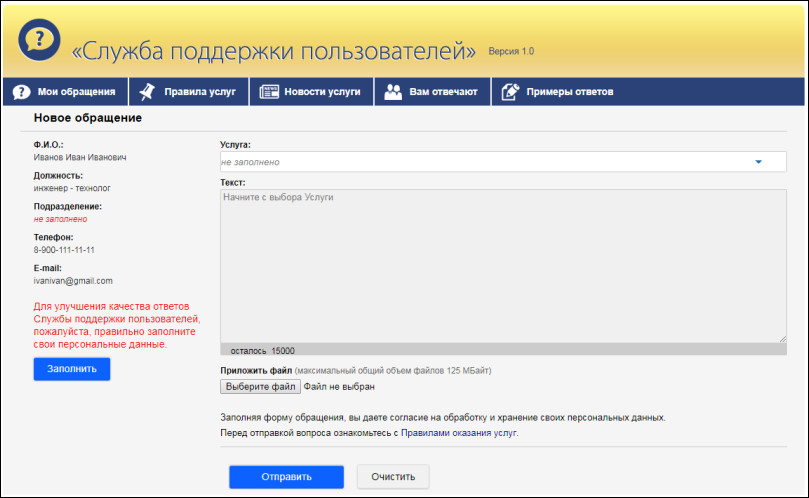Click the question-mark support service logo
This screenshot has height=498, width=809.
click(39, 41)
